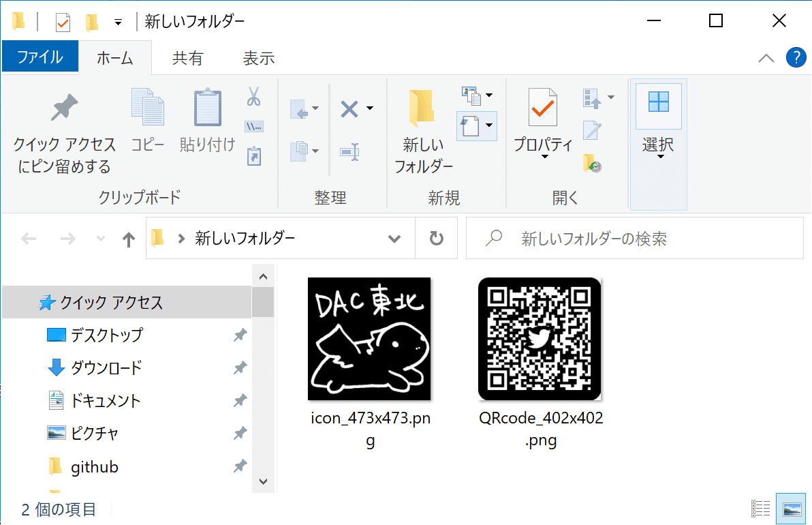
Task: Switch to large thumbnails view icon
Action: click(792, 509)
